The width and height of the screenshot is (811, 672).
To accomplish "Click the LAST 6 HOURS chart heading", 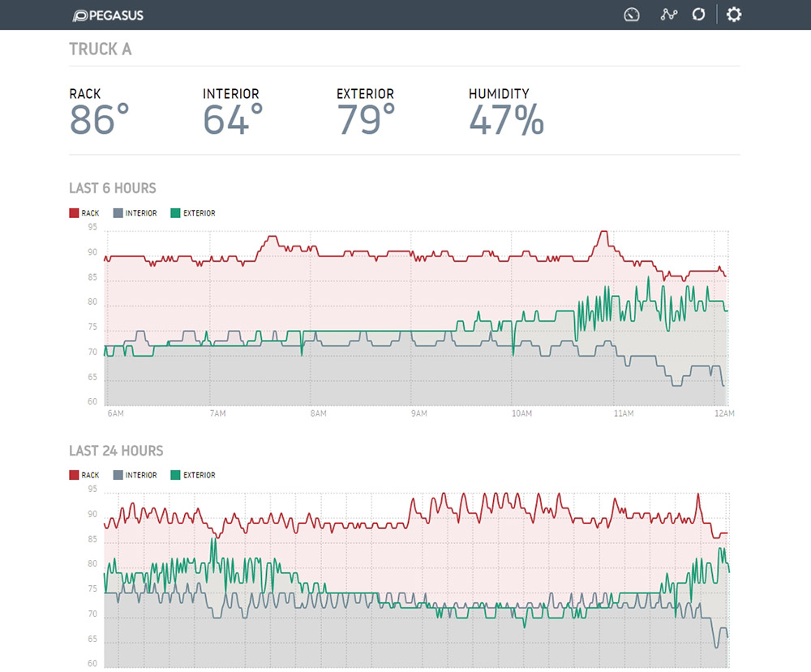I will (x=113, y=188).
